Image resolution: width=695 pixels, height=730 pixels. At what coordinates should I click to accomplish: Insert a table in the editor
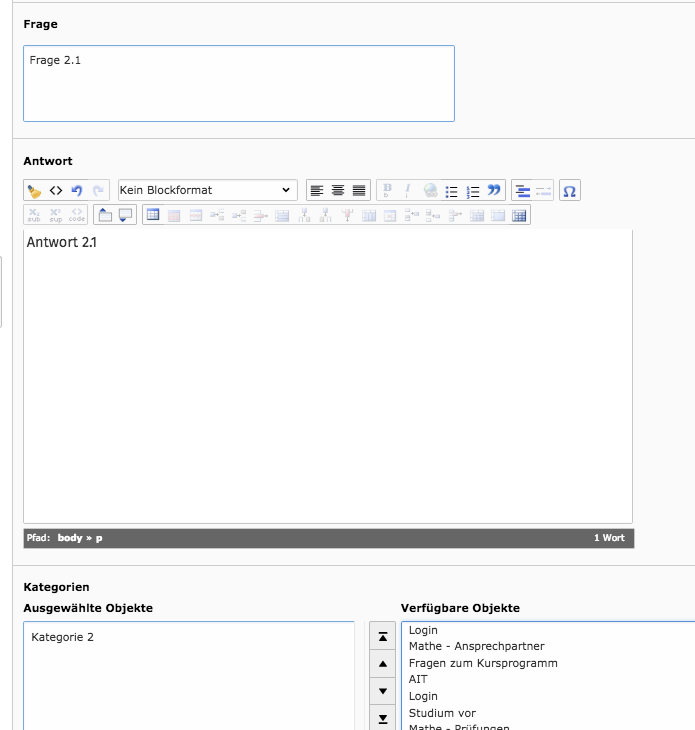[153, 214]
